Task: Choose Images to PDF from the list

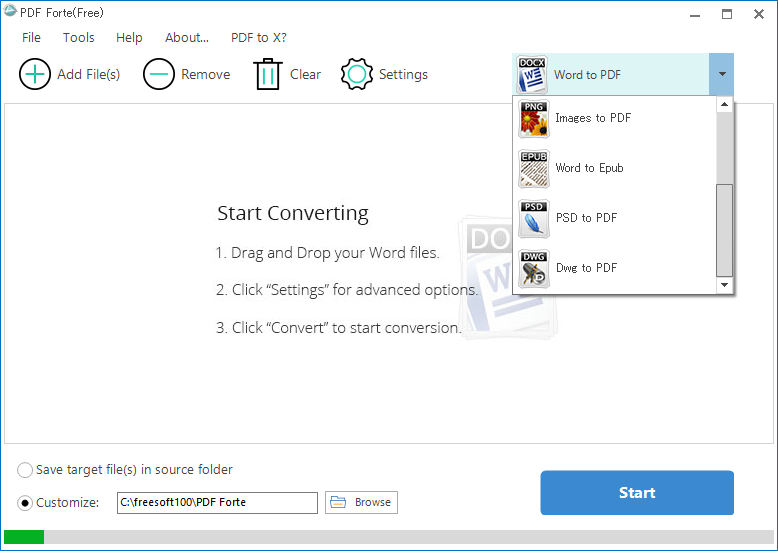Action: click(615, 118)
